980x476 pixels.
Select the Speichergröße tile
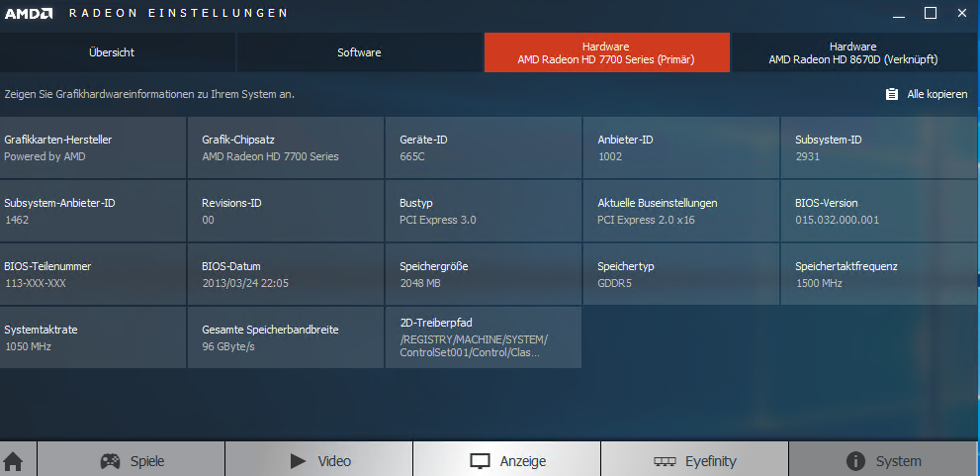point(484,274)
